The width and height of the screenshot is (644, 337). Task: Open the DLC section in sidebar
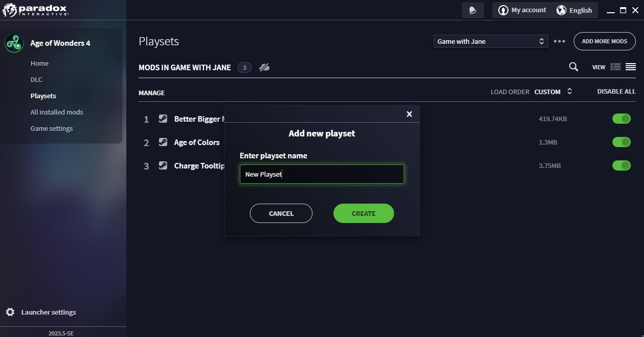click(36, 79)
